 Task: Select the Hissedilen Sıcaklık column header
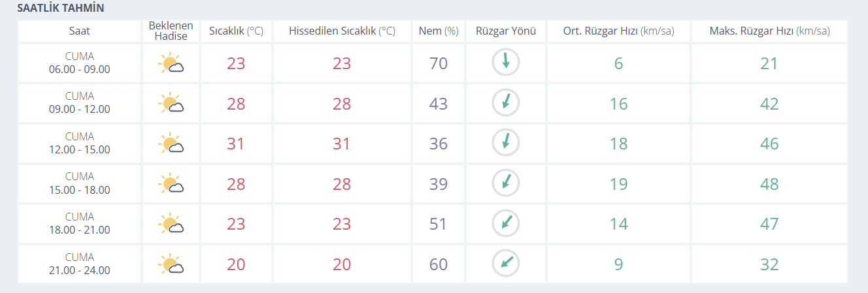[x=342, y=31]
